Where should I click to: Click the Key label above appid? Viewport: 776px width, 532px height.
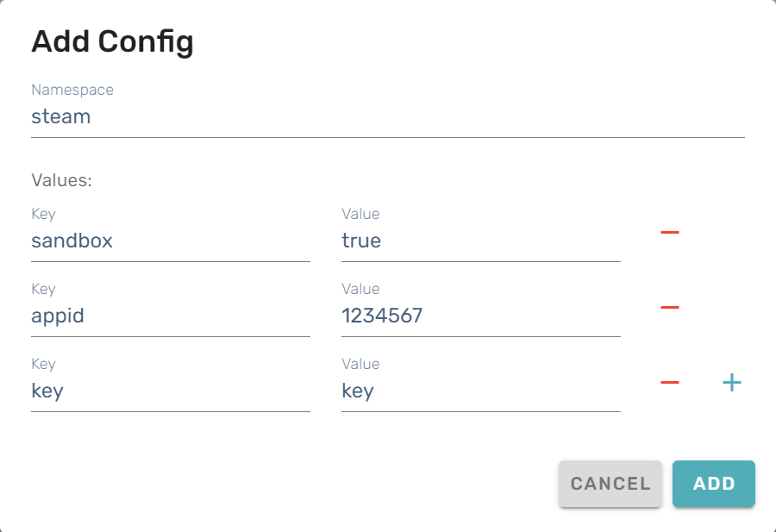[43, 289]
